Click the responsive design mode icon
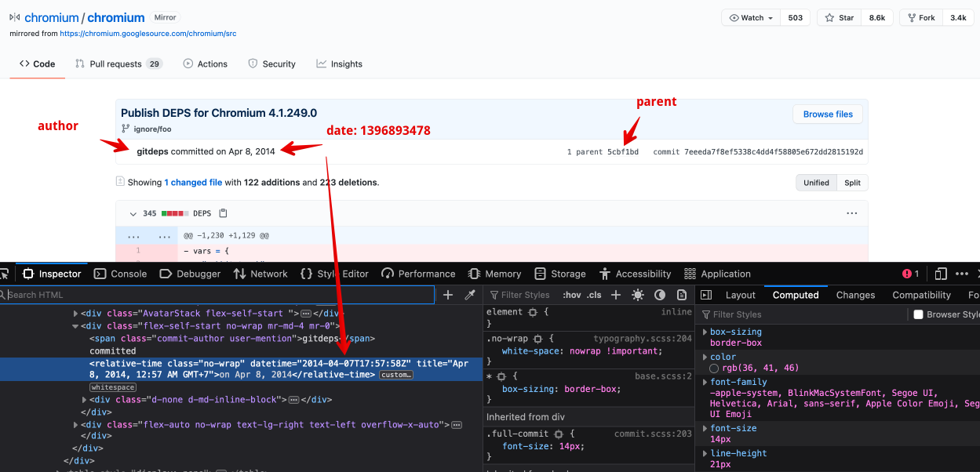Viewport: 980px width, 472px height. click(942, 274)
